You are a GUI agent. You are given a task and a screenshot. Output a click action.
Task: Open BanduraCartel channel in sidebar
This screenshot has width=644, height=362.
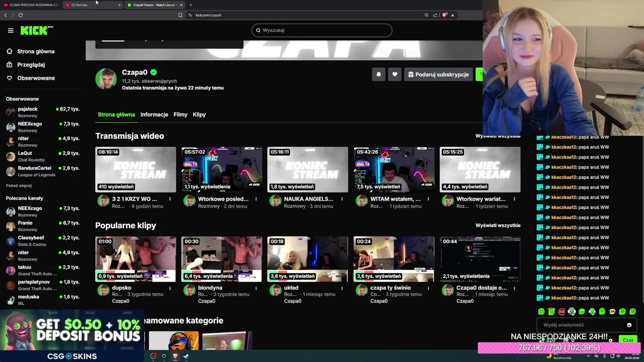[x=42, y=171]
